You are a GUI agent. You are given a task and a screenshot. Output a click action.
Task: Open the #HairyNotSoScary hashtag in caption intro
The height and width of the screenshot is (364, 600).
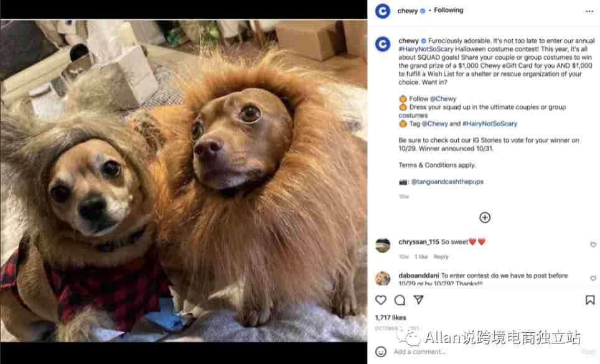click(426, 49)
